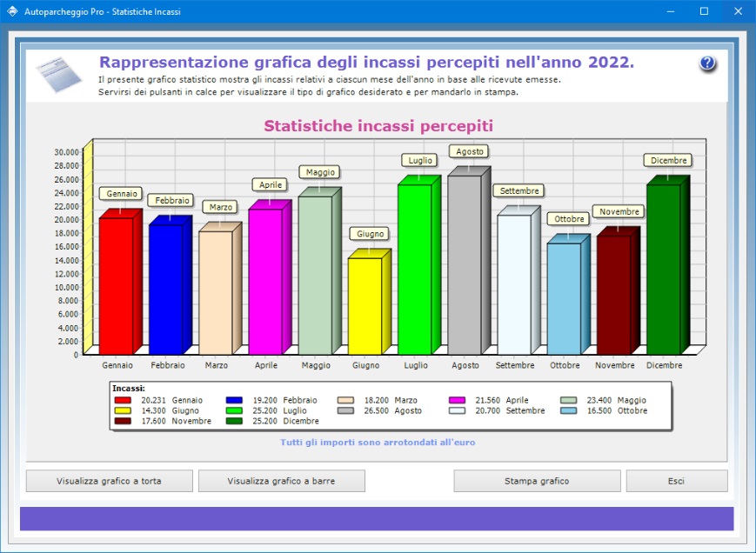Click the dark red Novembre legend swatch
The image size is (756, 553).
tap(123, 421)
